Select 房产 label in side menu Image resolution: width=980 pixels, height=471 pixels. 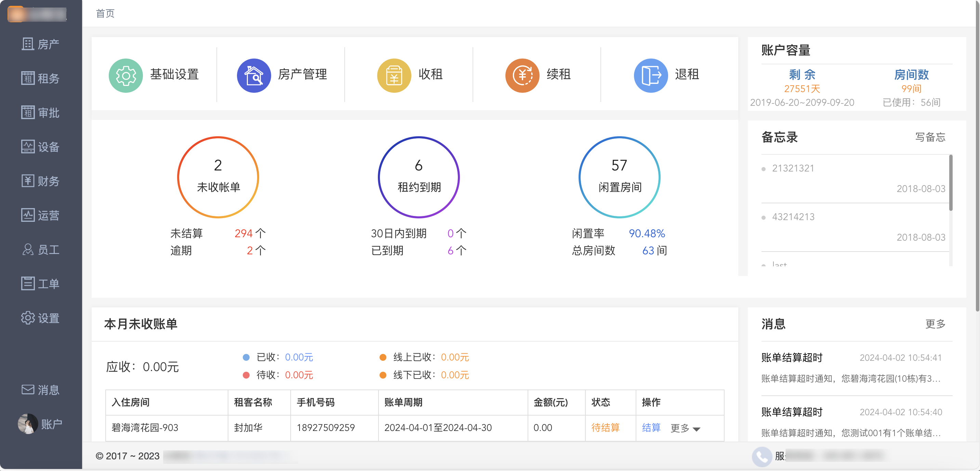(49, 44)
